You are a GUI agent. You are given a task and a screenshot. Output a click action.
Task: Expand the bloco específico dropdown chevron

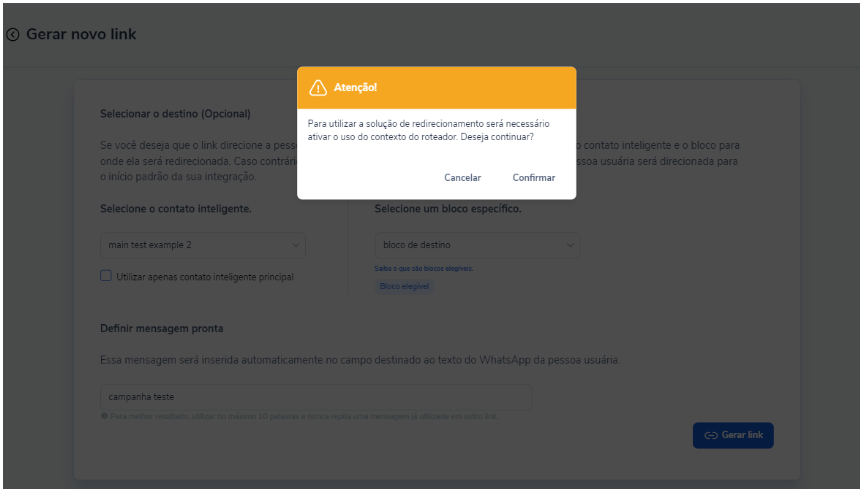[570, 245]
